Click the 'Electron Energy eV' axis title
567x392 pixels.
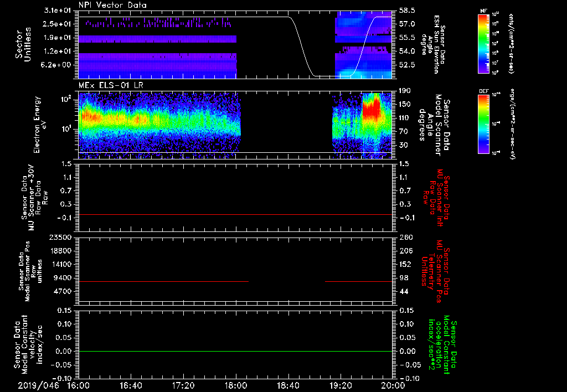(39, 125)
